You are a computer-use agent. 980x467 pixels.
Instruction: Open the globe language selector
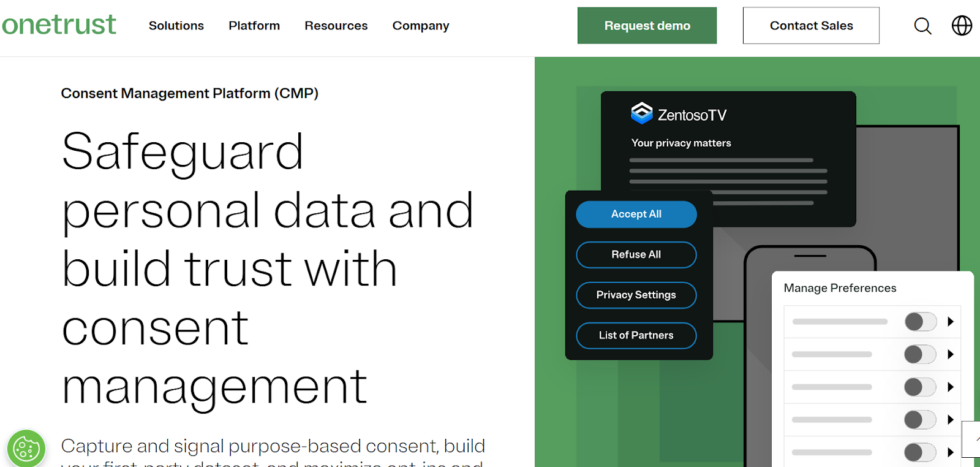tap(962, 26)
